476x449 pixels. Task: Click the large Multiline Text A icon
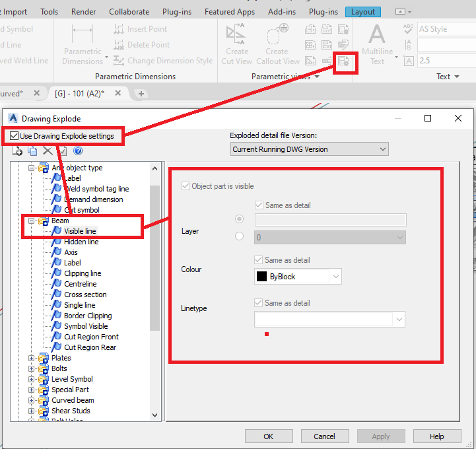(377, 34)
